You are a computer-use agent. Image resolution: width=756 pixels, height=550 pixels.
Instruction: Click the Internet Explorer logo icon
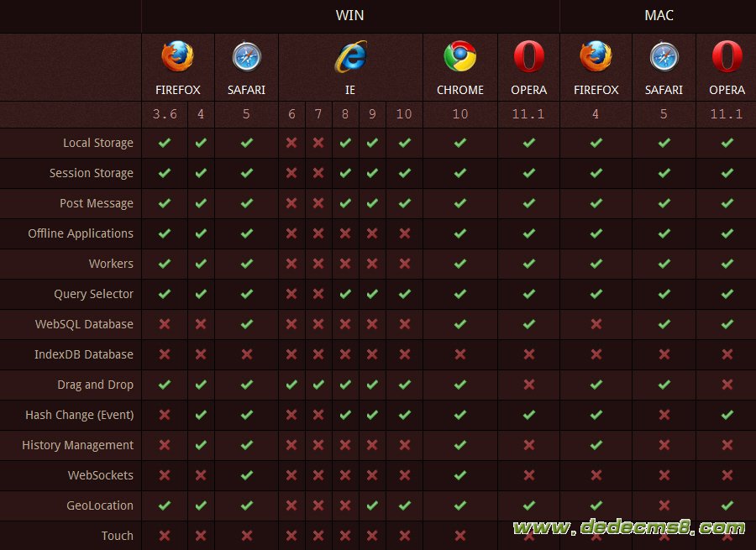click(350, 57)
